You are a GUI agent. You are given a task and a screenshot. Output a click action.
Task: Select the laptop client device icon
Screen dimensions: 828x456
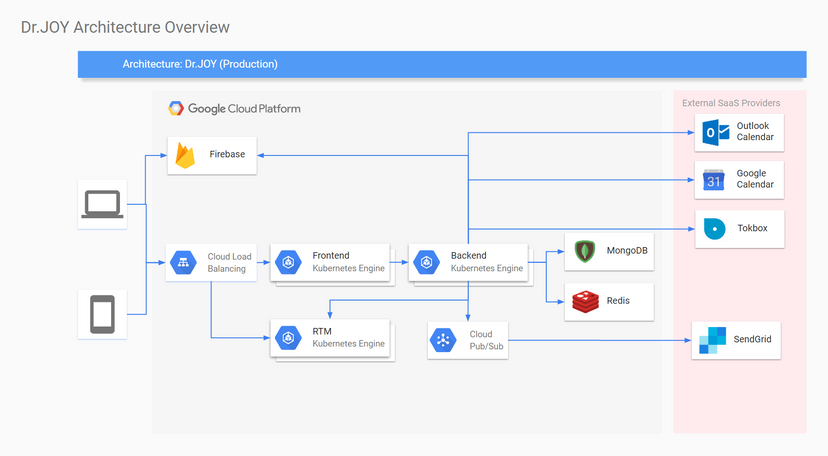[x=102, y=204]
